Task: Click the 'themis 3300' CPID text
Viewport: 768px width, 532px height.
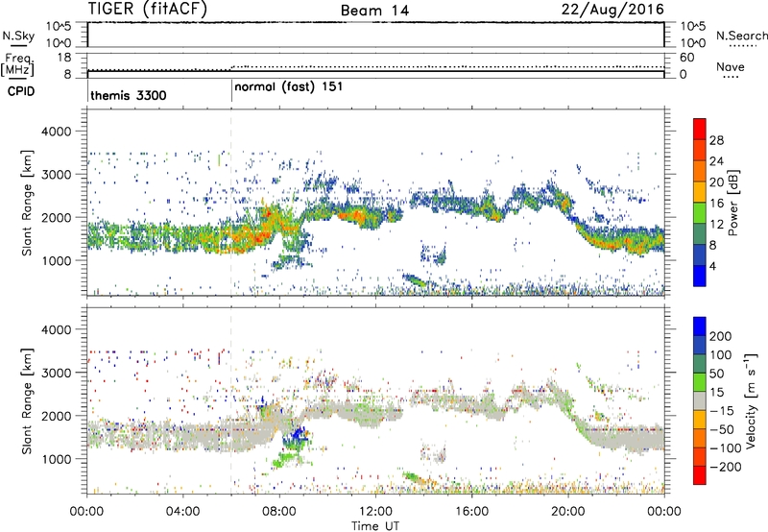Action: click(129, 95)
